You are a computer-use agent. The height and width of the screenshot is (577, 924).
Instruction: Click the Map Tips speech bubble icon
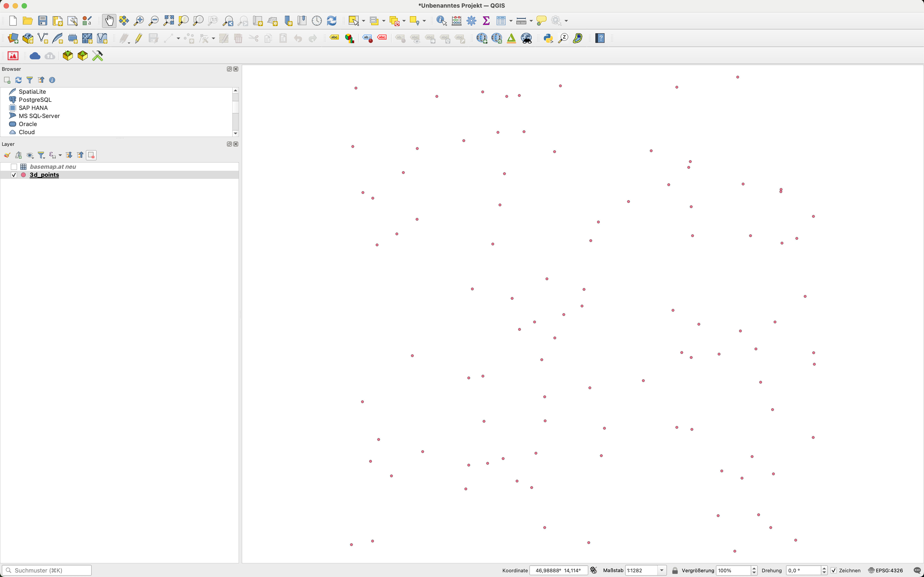(541, 21)
